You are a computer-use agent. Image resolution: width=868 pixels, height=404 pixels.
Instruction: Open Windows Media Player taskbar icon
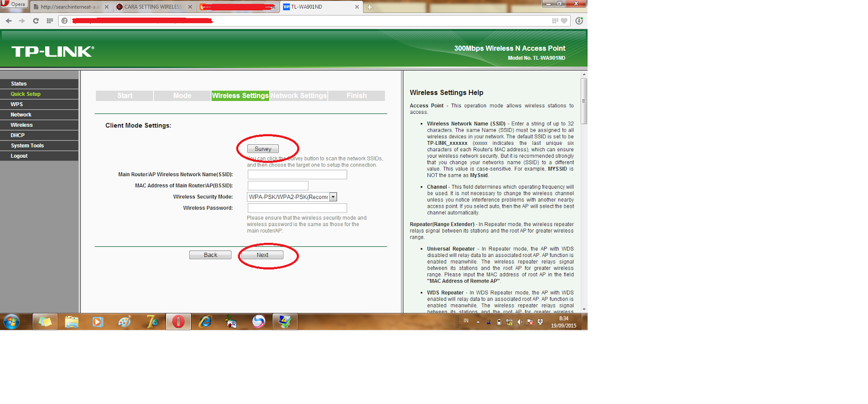point(98,322)
